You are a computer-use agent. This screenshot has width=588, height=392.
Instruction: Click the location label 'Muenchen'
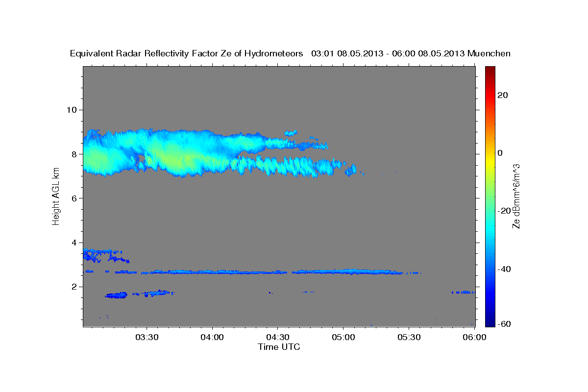click(x=489, y=54)
